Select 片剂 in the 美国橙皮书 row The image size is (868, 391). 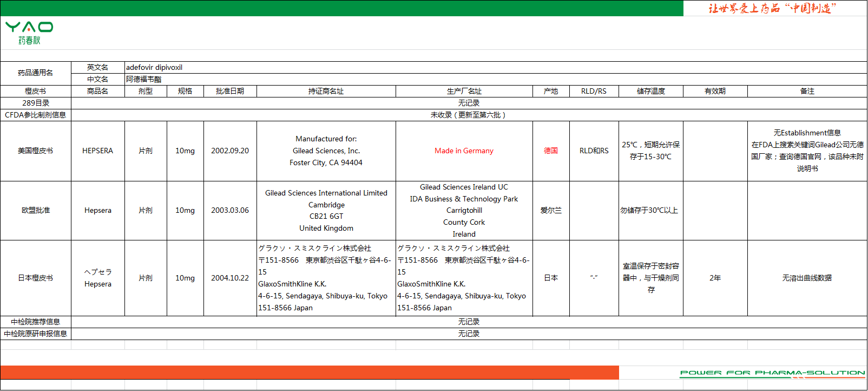coord(146,151)
